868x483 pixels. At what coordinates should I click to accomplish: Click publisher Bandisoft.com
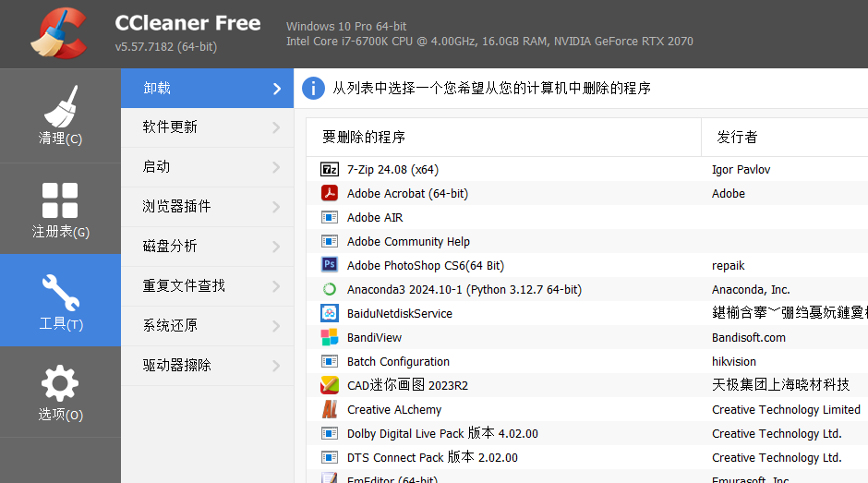tap(749, 337)
